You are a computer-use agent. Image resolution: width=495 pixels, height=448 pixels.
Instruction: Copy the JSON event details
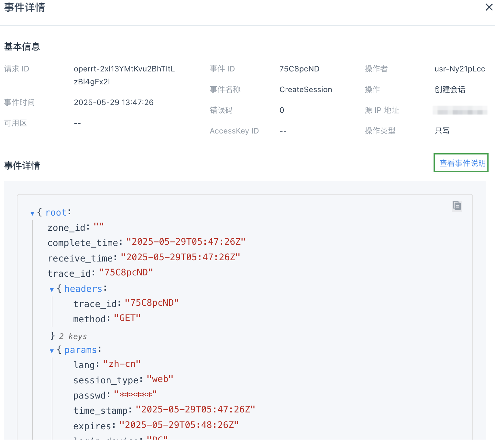[x=456, y=206]
